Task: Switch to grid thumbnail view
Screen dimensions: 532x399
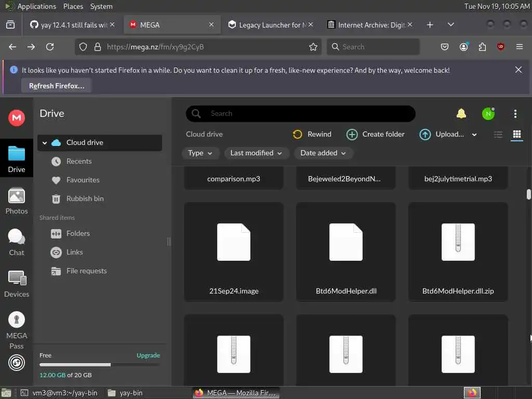Action: (517, 135)
